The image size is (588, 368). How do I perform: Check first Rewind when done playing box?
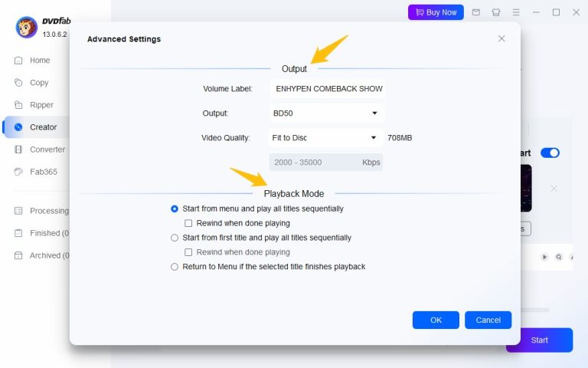pyautogui.click(x=188, y=223)
